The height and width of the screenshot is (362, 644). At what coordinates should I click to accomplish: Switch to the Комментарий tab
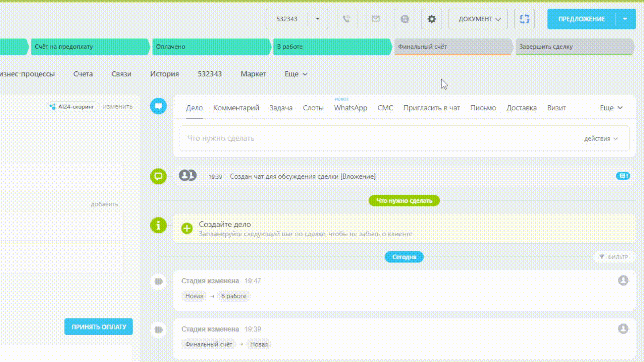[236, 108]
